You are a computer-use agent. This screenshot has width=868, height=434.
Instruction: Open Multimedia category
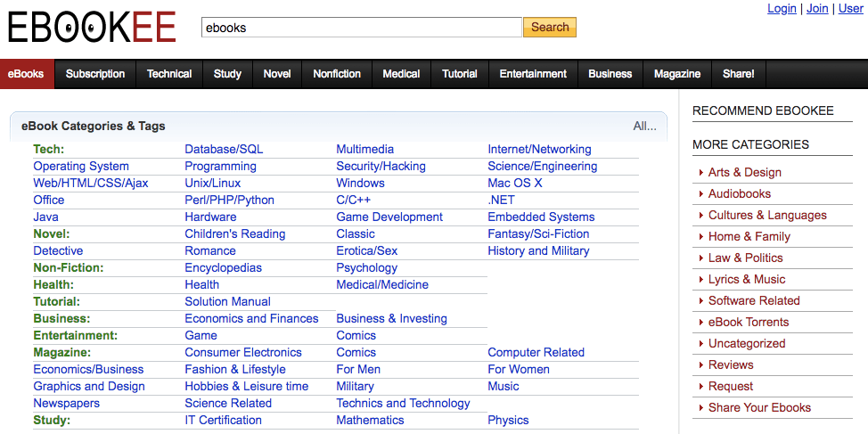click(x=364, y=150)
